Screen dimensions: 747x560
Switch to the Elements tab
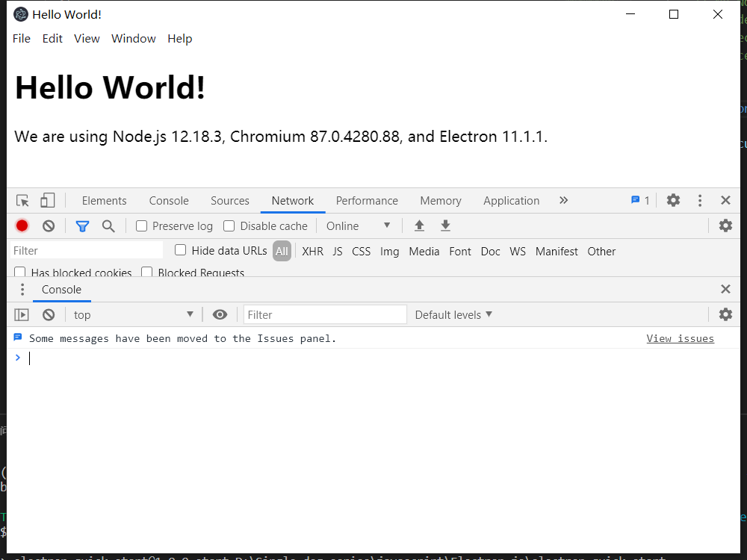tap(105, 200)
